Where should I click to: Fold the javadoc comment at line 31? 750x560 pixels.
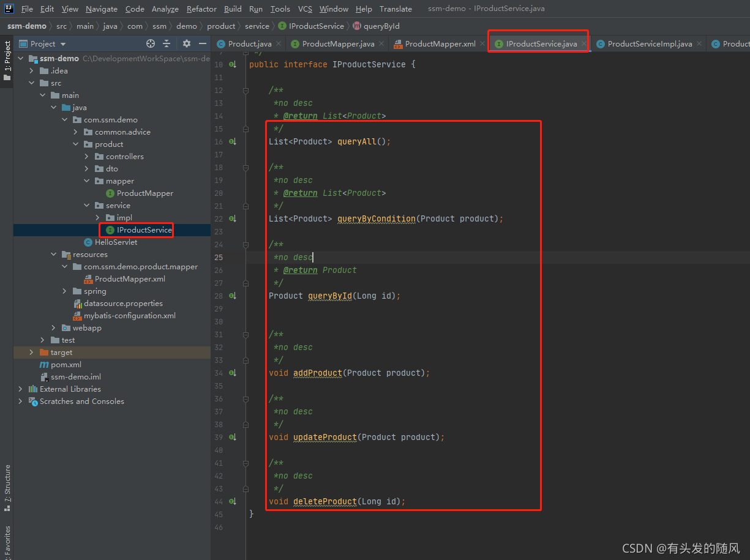click(246, 334)
